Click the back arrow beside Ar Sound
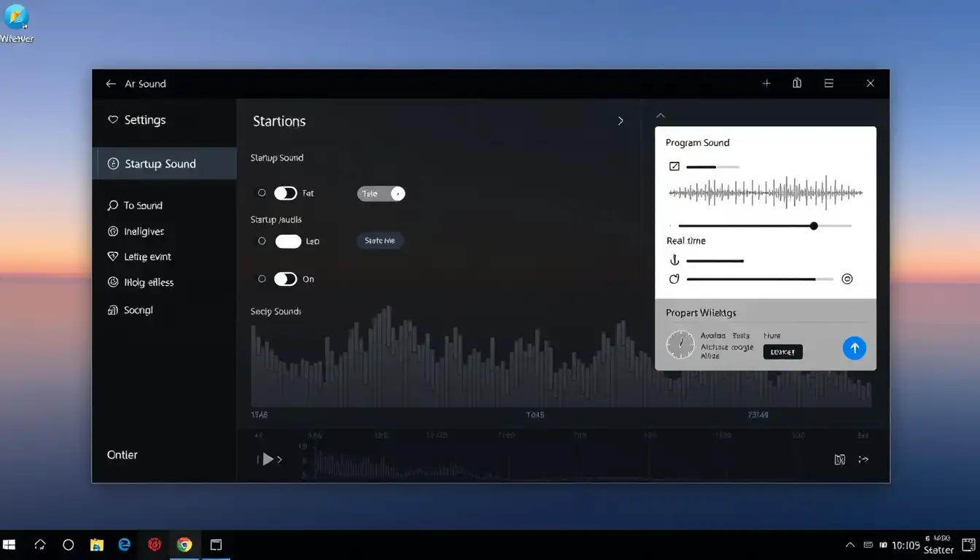980x560 pixels. (111, 84)
